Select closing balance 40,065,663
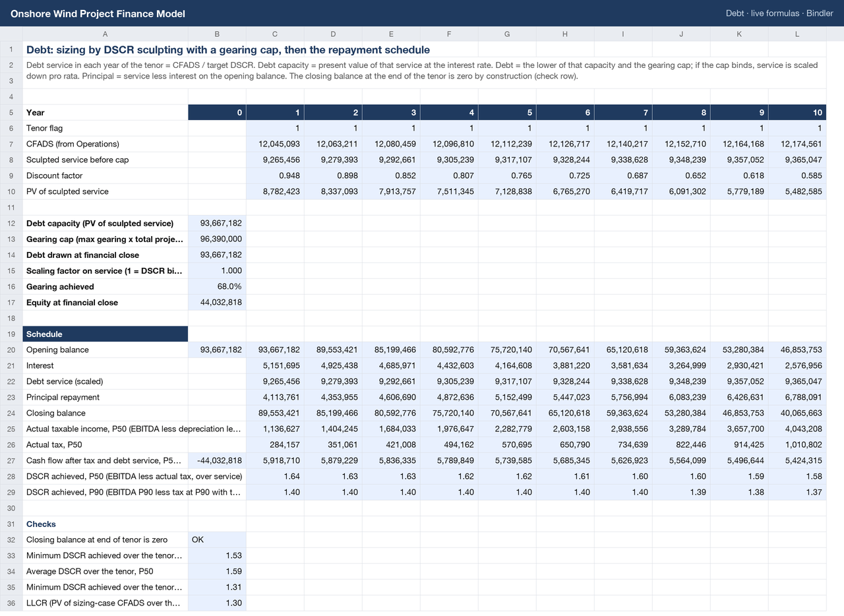The width and height of the screenshot is (844, 616). [797, 413]
